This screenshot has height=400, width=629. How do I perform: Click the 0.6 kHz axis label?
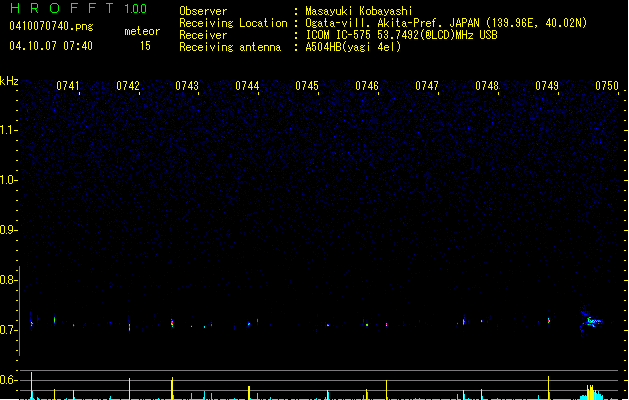pos(7,380)
